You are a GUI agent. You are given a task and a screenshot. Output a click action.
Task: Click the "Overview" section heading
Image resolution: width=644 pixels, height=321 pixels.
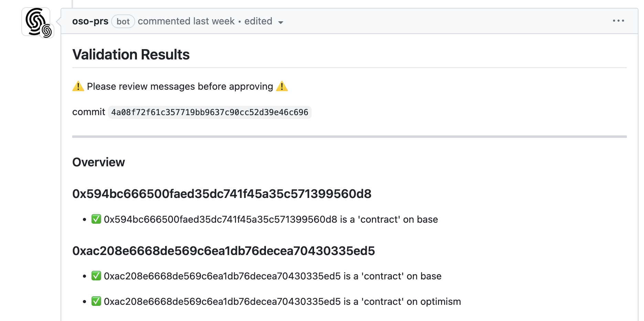coord(98,162)
